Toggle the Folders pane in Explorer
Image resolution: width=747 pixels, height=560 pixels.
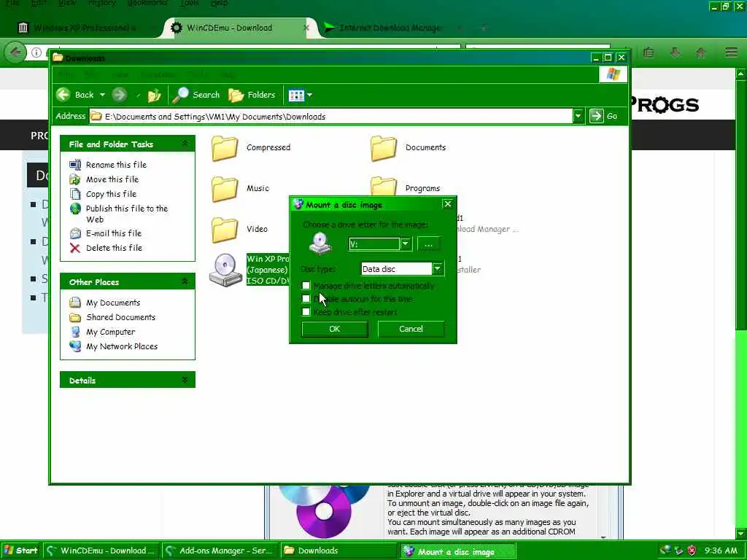(x=252, y=95)
